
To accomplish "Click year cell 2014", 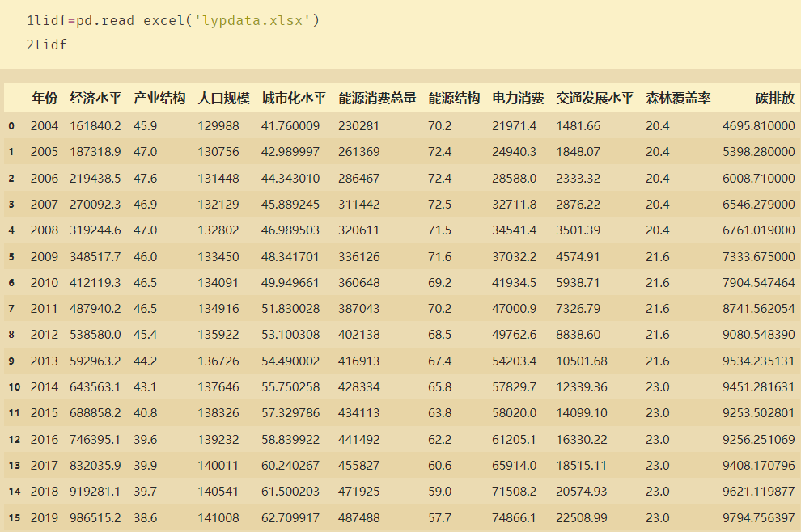I will 44,387.
